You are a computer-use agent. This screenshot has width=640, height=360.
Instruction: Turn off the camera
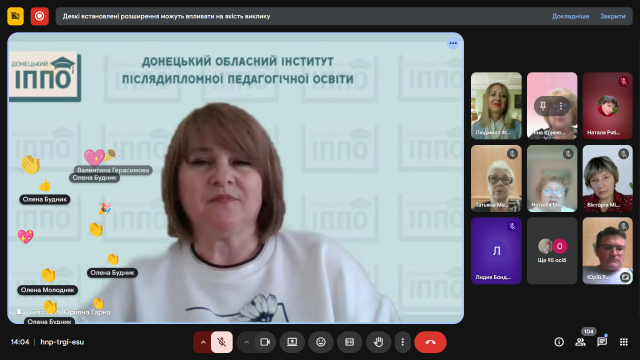pos(265,342)
